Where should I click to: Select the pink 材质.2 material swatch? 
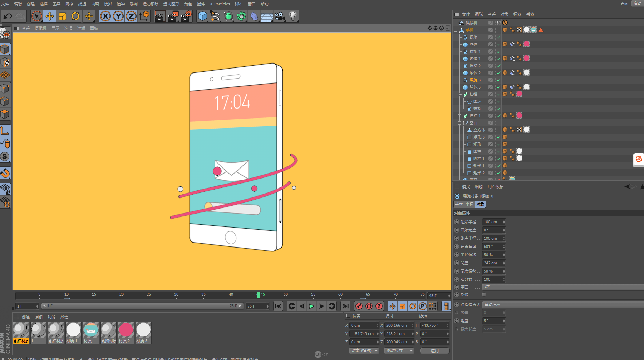coord(126,330)
